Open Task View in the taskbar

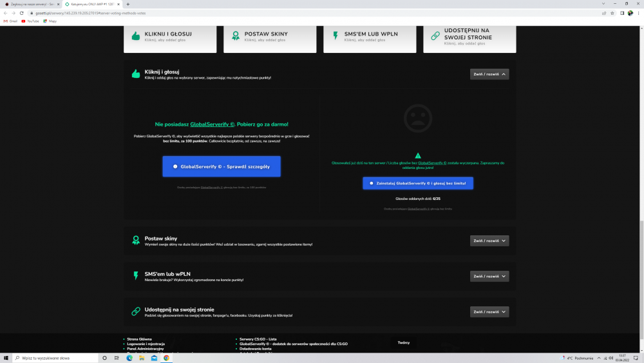pyautogui.click(x=117, y=358)
